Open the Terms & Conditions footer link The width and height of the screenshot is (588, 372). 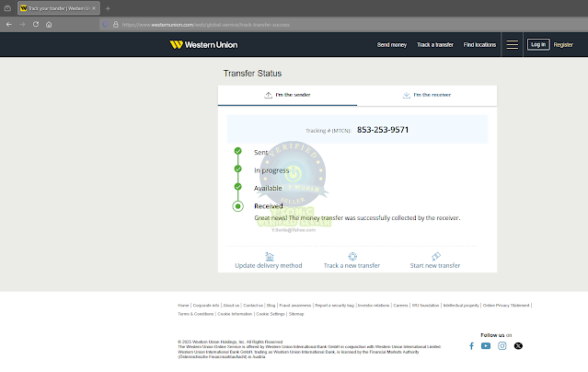tap(196, 314)
